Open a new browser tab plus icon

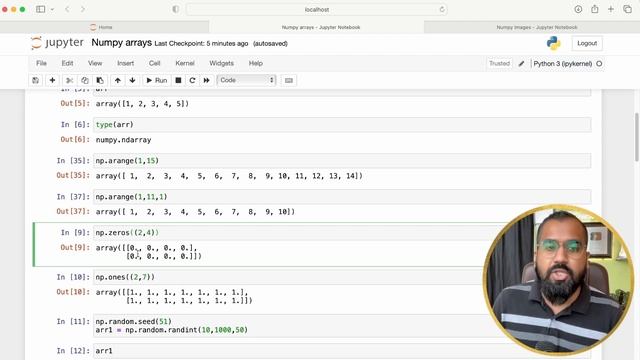[x=611, y=9]
